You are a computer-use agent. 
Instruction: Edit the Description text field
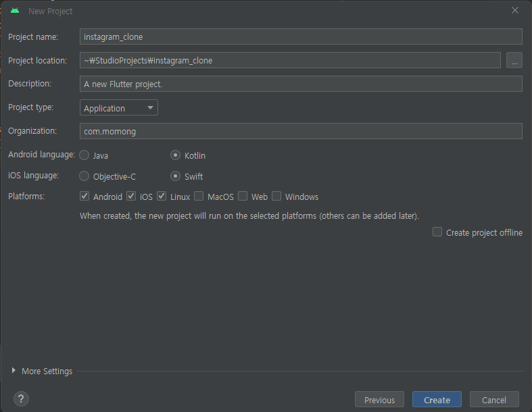[301, 84]
